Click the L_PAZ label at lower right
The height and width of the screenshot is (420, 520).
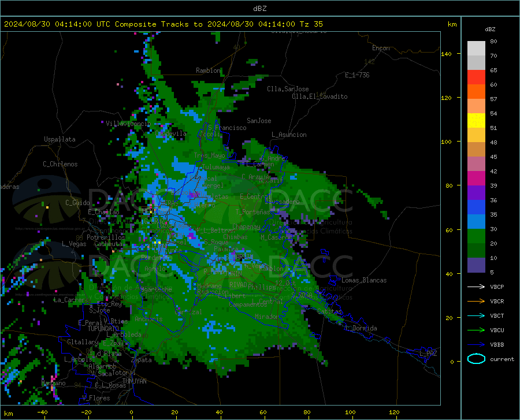click(428, 354)
